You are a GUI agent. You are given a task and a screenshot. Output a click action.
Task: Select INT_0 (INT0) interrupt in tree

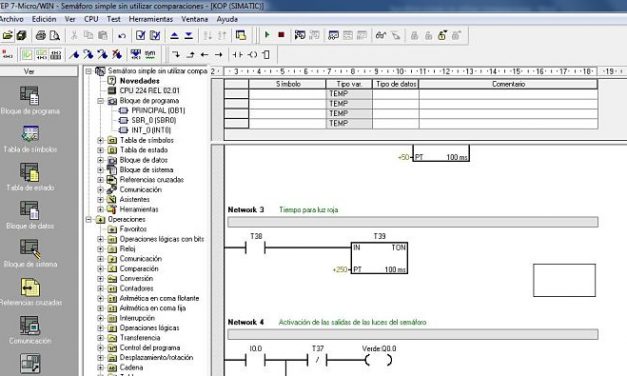tap(151, 130)
